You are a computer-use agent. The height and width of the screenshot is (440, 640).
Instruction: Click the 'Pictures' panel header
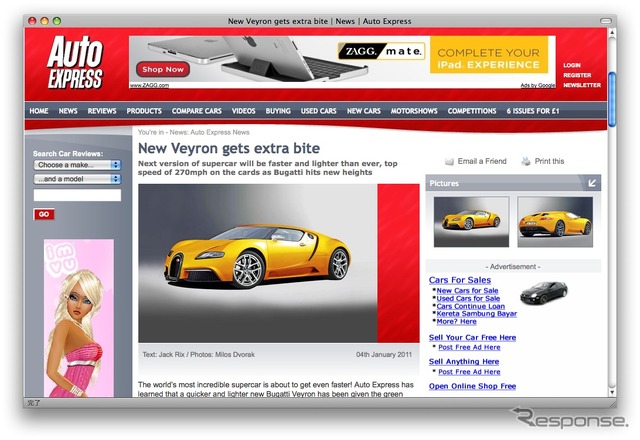(513, 183)
